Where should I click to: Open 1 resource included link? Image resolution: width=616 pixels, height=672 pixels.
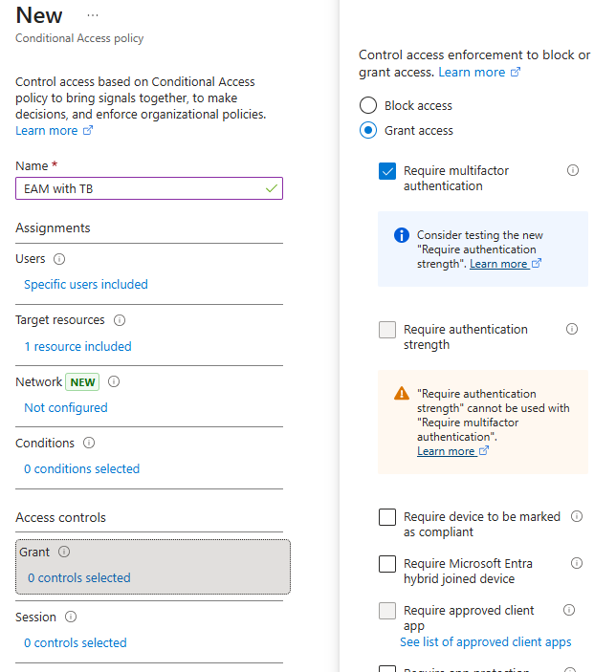(x=77, y=346)
